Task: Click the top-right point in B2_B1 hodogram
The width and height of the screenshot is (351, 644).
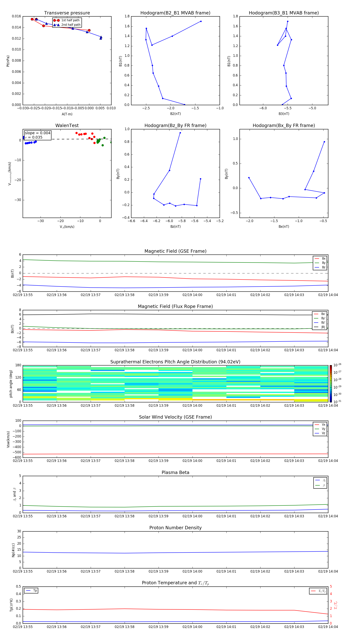Action: (x=201, y=21)
